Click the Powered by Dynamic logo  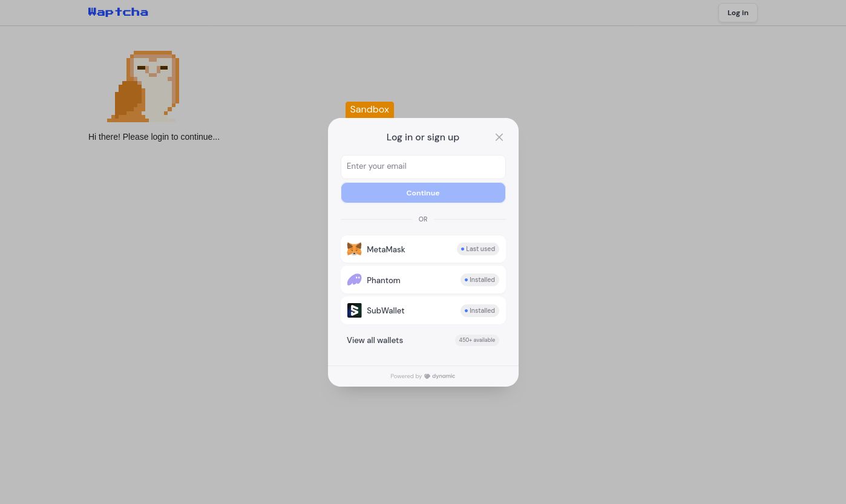point(440,376)
